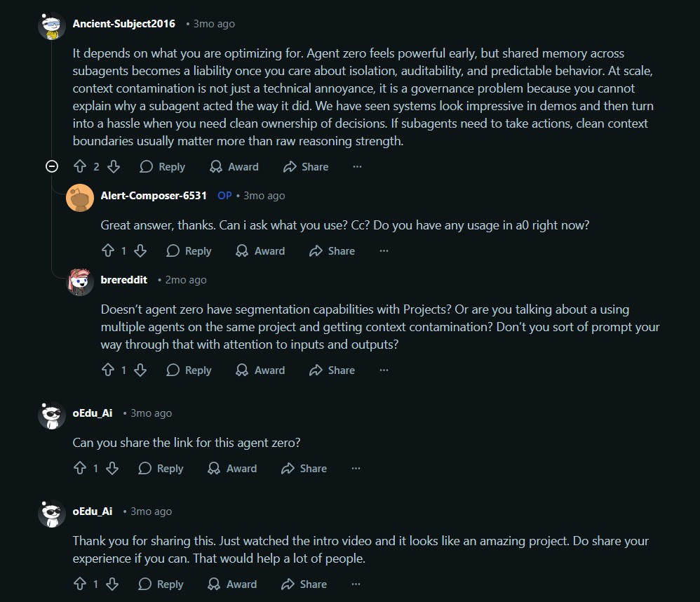Click brereddit's avatar image
Image resolution: width=700 pixels, height=602 pixels.
click(79, 281)
